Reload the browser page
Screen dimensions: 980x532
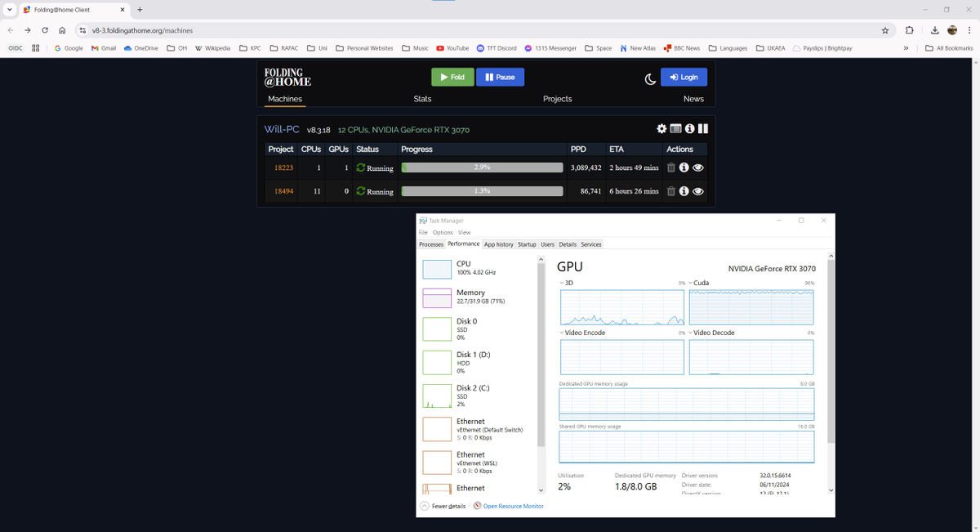point(45,30)
